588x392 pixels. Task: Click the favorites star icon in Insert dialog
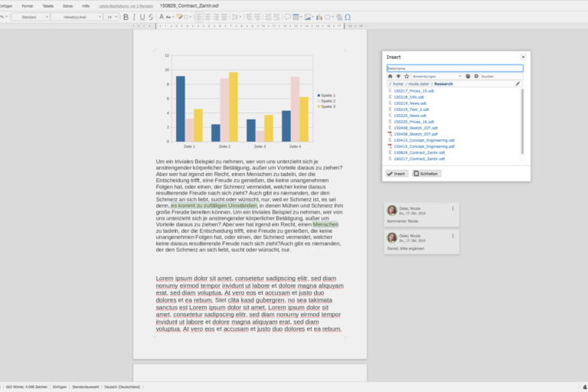(406, 77)
